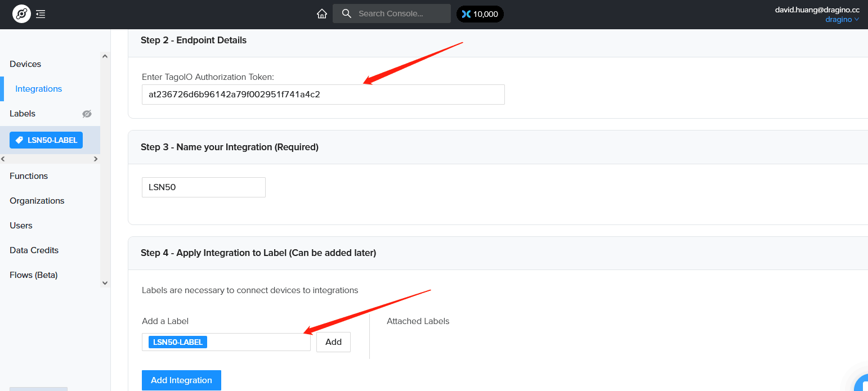Click the Add Integration button
868x391 pixels.
(x=181, y=380)
